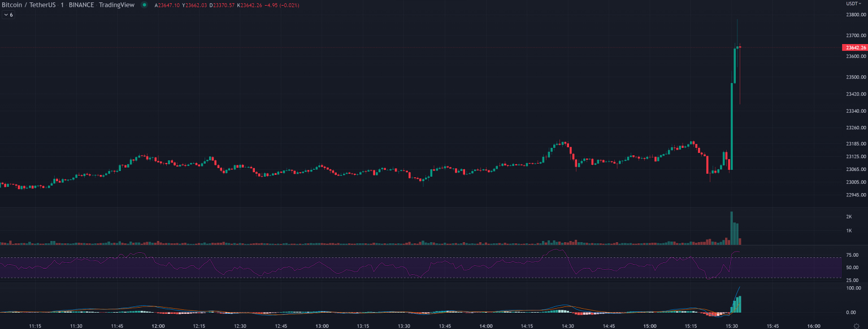Open the USDT currency dropdown
This screenshot has height=329, width=868.
(853, 4)
